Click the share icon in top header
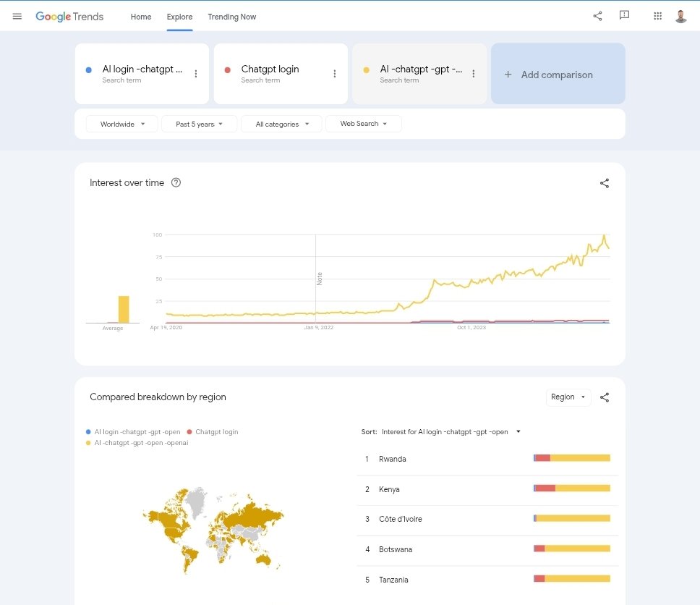 point(597,16)
